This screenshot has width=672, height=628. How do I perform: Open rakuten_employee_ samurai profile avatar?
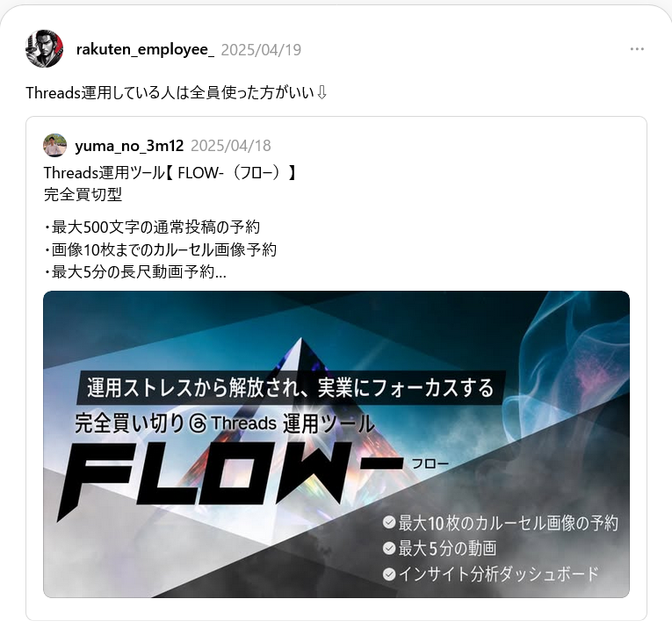click(45, 49)
